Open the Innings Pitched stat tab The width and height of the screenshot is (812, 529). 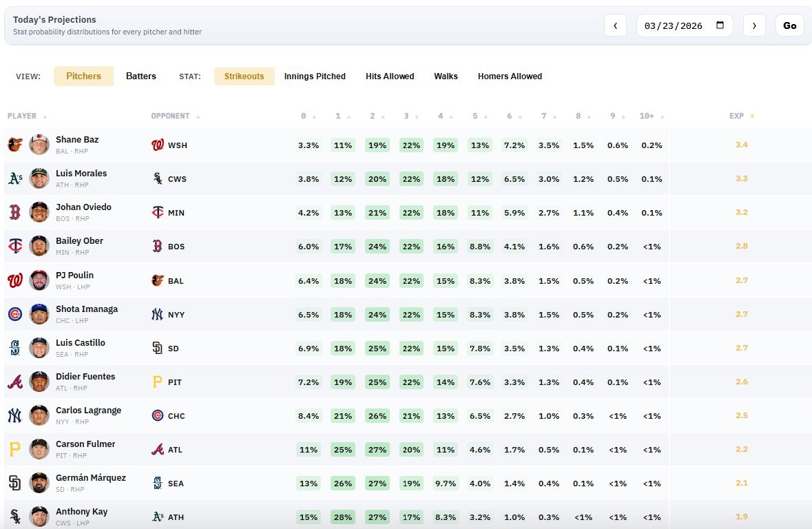tap(315, 76)
